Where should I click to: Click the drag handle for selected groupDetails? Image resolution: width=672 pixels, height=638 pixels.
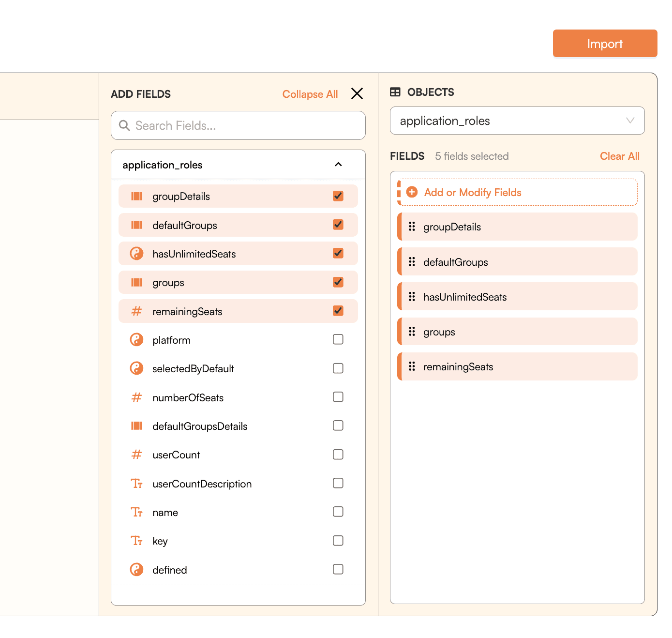click(412, 227)
